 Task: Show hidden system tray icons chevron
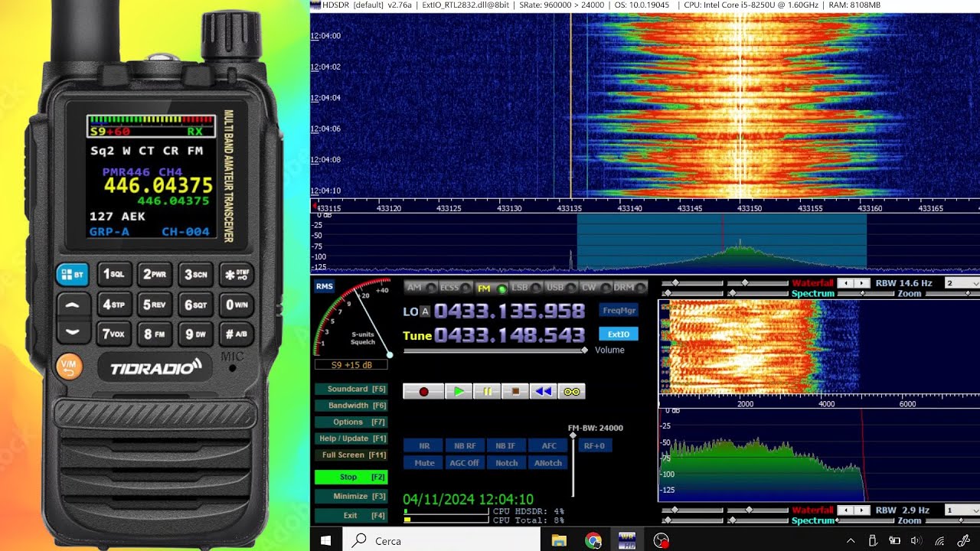851,540
